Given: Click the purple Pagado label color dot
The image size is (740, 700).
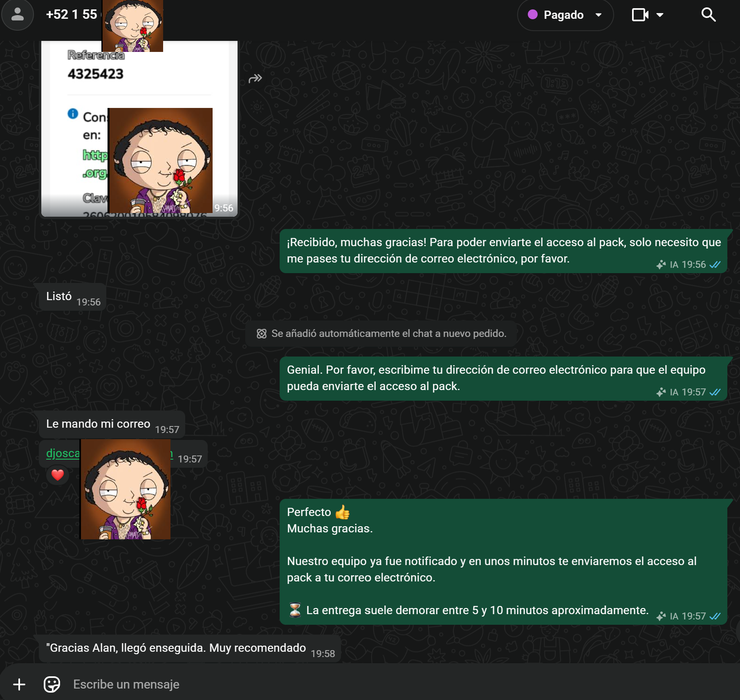Looking at the screenshot, I should tap(532, 15).
